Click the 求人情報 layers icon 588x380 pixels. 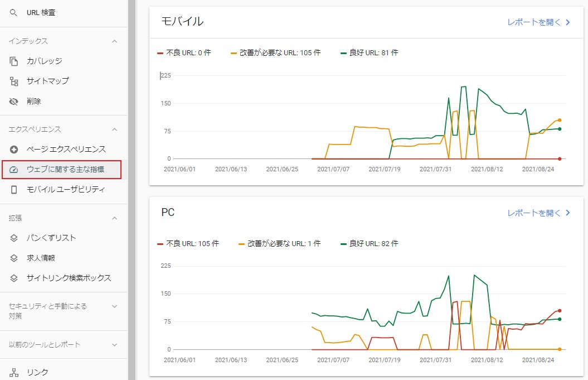[x=14, y=258]
